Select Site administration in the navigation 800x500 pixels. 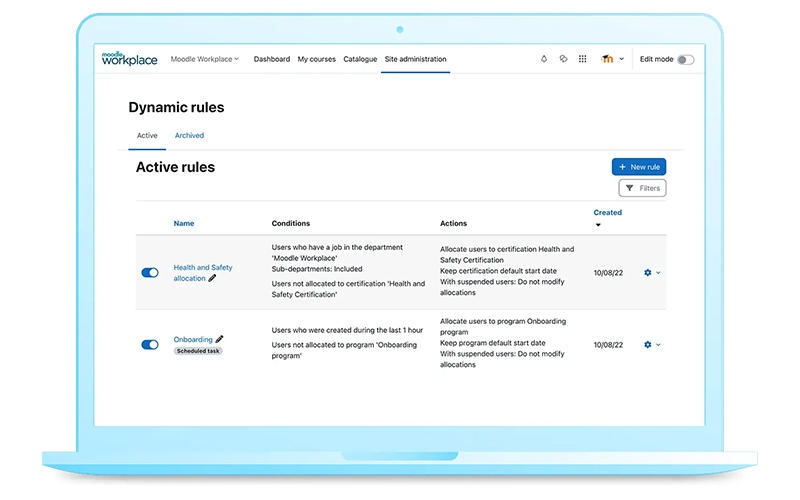point(415,59)
